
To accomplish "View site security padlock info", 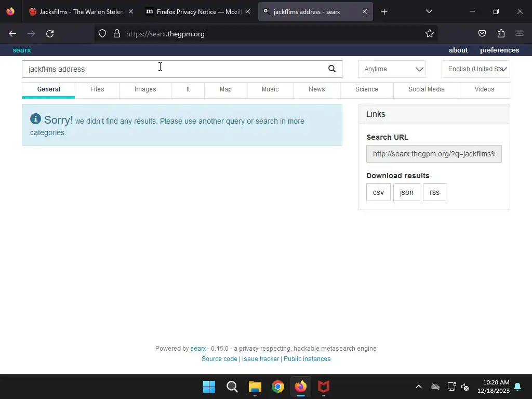I will pos(117,34).
